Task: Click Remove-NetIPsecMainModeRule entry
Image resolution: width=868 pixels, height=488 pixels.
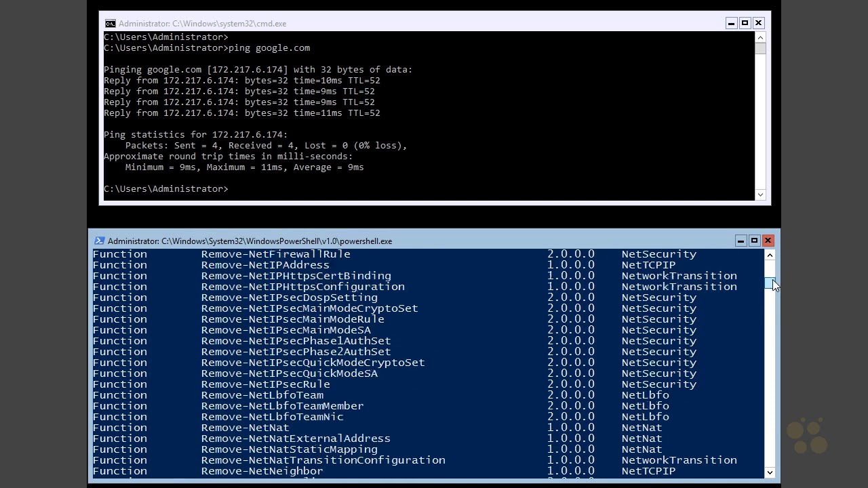Action: click(x=293, y=319)
